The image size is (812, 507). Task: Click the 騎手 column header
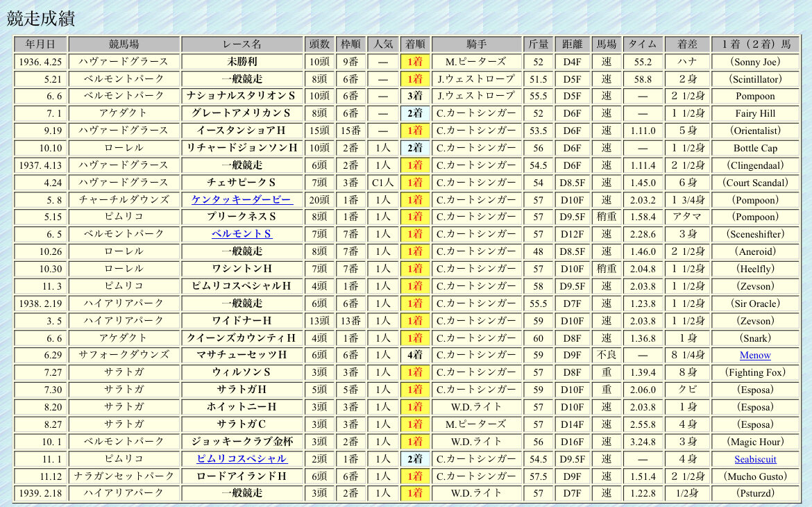pos(476,44)
